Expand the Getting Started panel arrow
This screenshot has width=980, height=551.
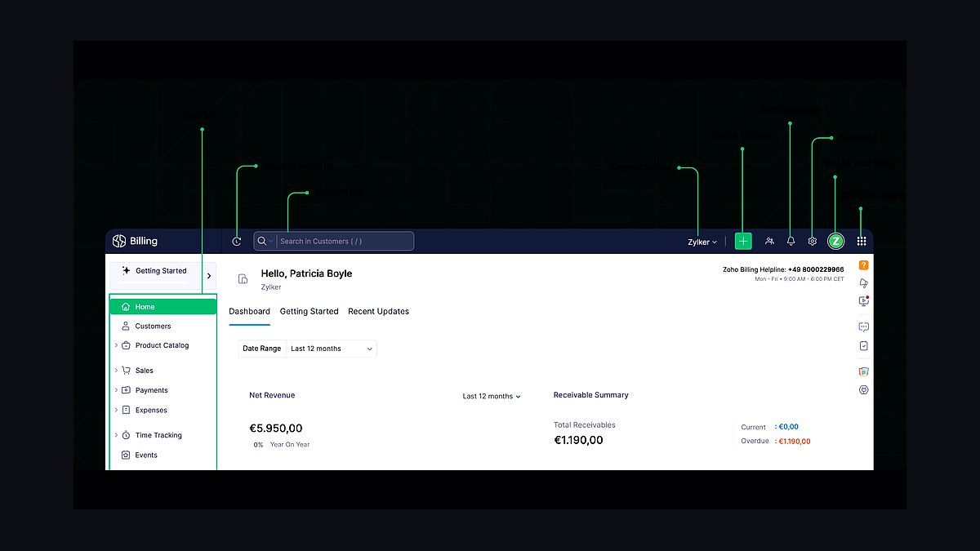pos(209,276)
